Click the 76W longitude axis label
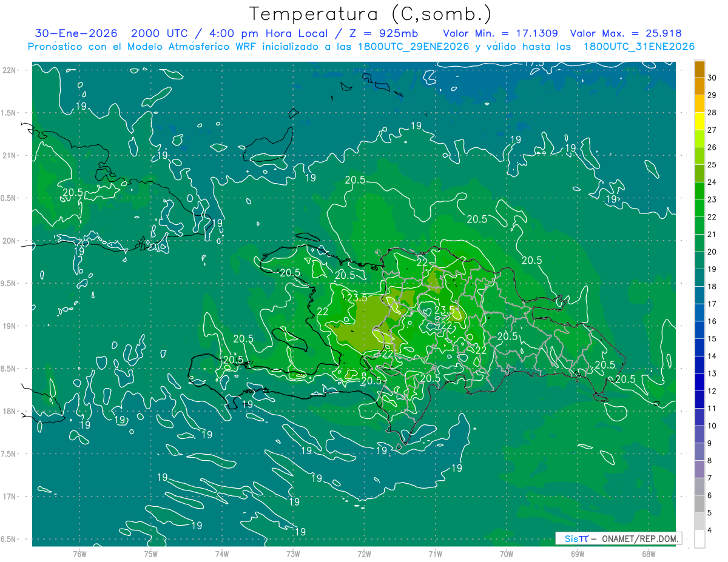This screenshot has height=562, width=728. click(79, 554)
